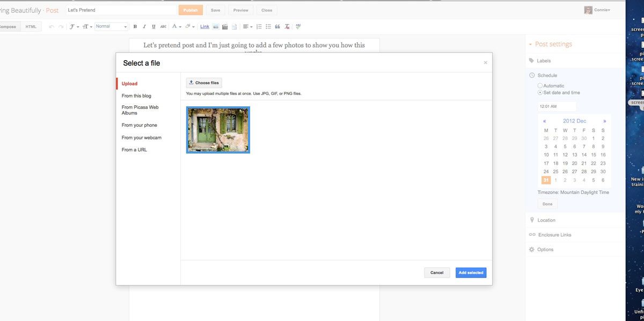Click the quote formatting icon
This screenshot has width=644, height=321.
pyautogui.click(x=277, y=26)
